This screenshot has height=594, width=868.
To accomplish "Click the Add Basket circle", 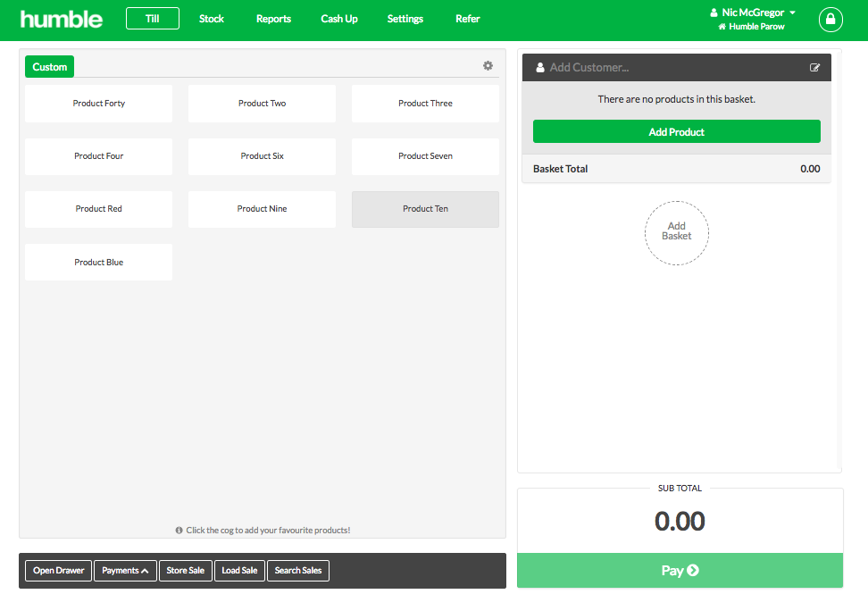I will tap(677, 233).
